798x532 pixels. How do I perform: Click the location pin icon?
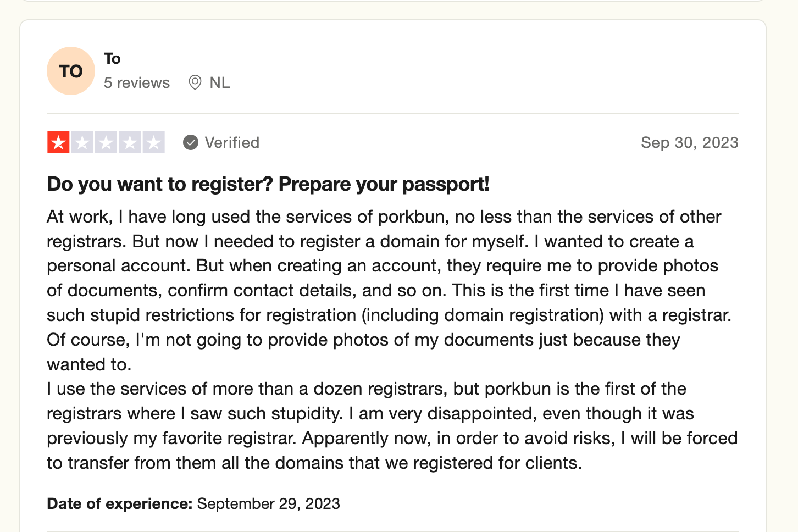pos(195,82)
